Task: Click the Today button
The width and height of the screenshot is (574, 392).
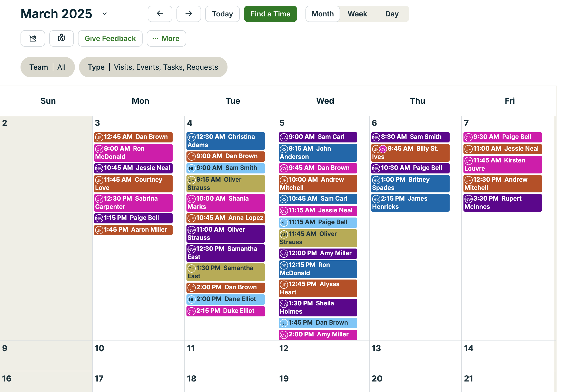Action: point(222,14)
